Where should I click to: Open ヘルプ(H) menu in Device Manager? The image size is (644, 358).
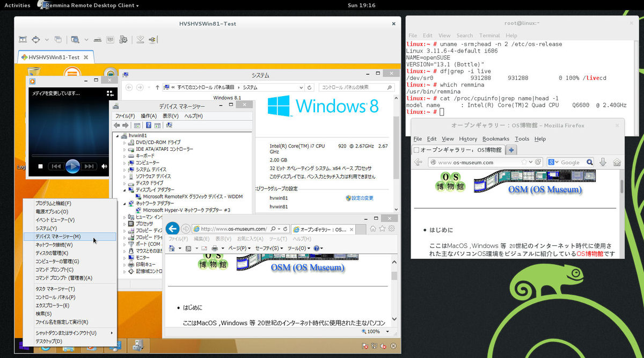click(194, 116)
